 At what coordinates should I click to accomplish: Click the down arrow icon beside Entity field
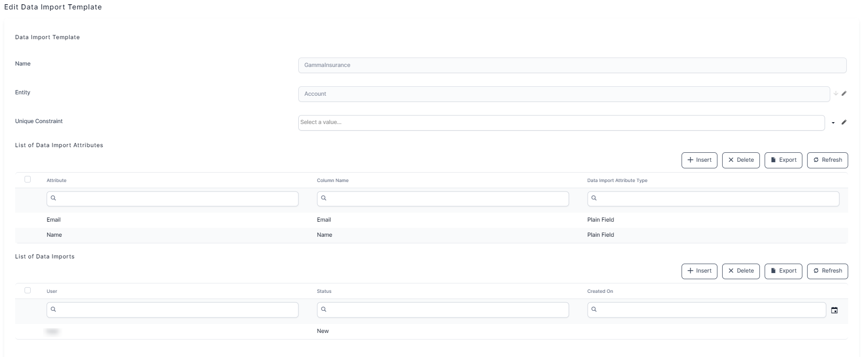[x=835, y=93]
